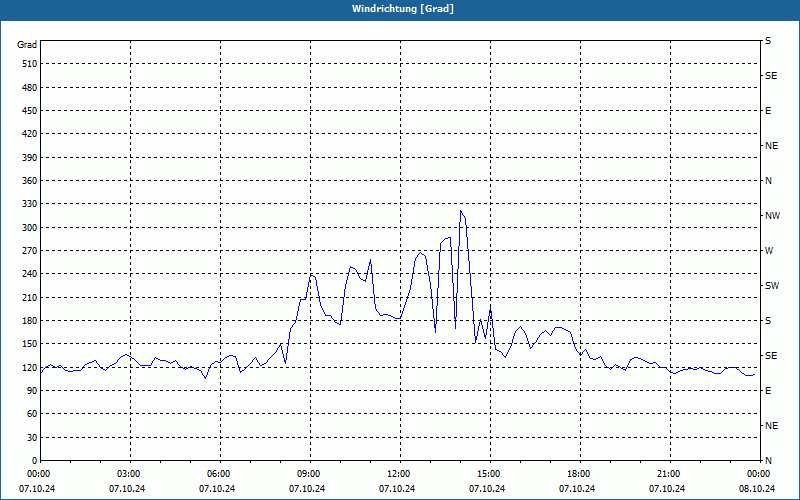Select the 330 degree axis label

point(30,204)
